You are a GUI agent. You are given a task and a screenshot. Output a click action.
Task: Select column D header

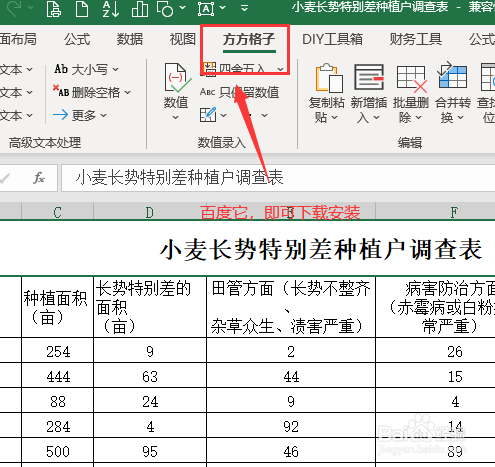150,212
